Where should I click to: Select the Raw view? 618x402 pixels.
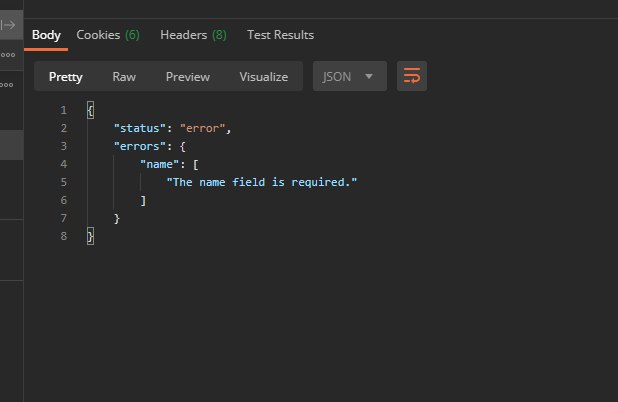point(124,76)
